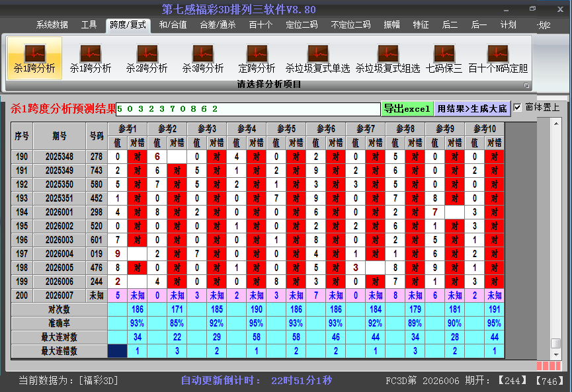
Task: Open the 系统数据 menu tab
Action: click(x=52, y=25)
